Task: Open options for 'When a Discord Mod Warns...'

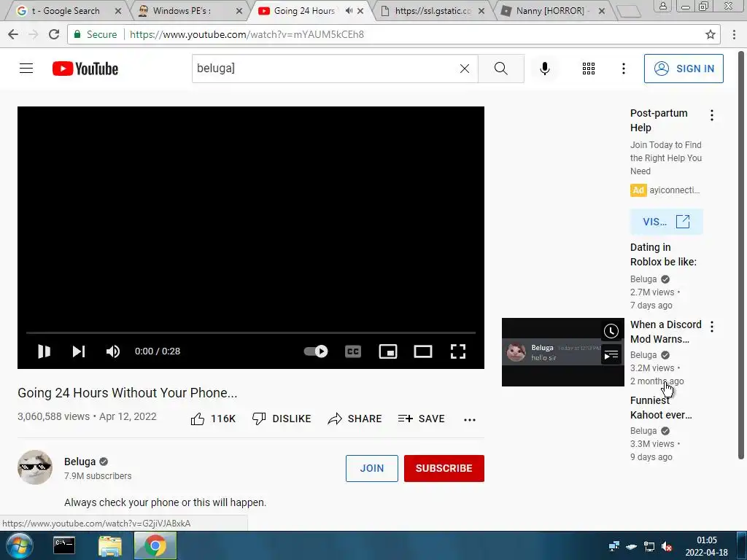Action: [x=712, y=327]
